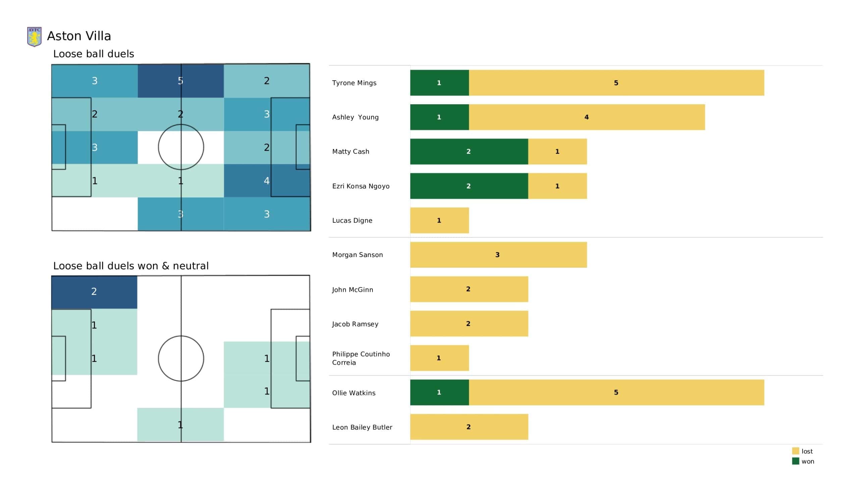Select Morgan Sanson lost bar showing 3
The height and width of the screenshot is (504, 859).
tap(498, 255)
